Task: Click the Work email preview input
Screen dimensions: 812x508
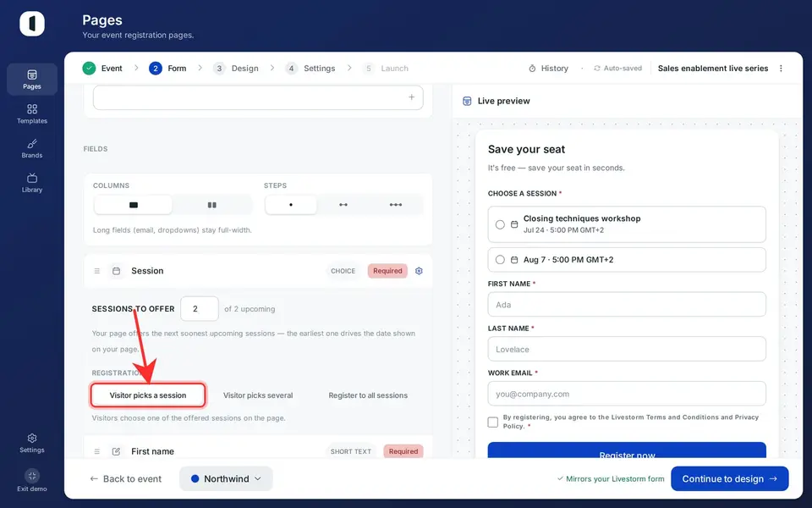Action: coord(627,394)
